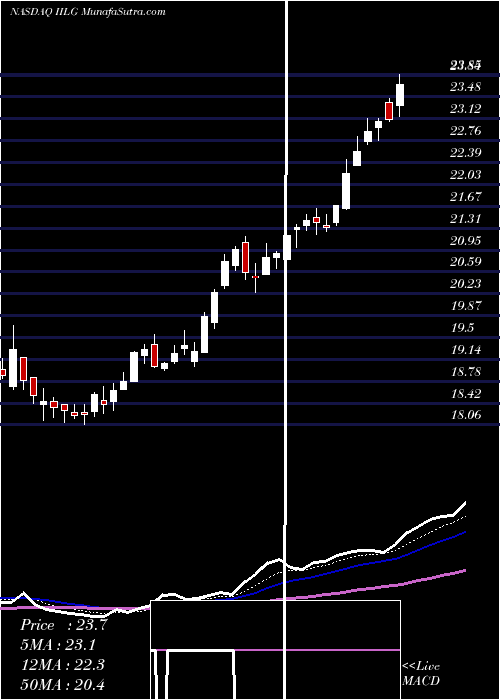Click the 23.12 price axis label
The height and width of the screenshot is (700, 500).
pos(466,109)
